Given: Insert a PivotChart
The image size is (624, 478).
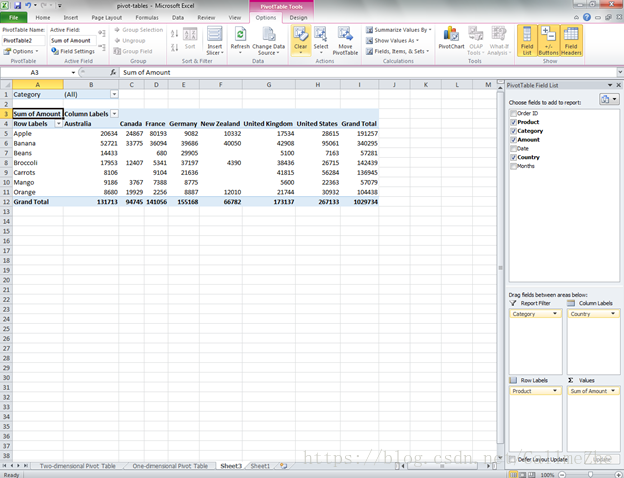Looking at the screenshot, I should [451, 38].
